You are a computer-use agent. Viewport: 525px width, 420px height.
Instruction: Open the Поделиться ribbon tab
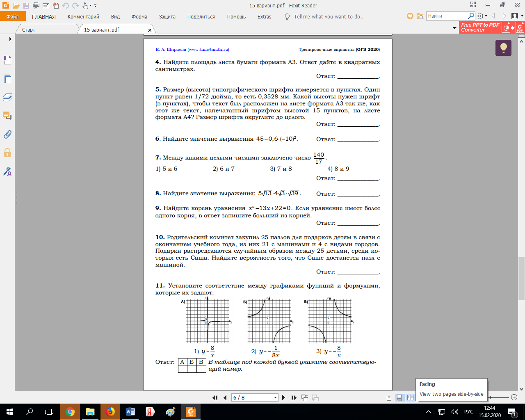(201, 16)
